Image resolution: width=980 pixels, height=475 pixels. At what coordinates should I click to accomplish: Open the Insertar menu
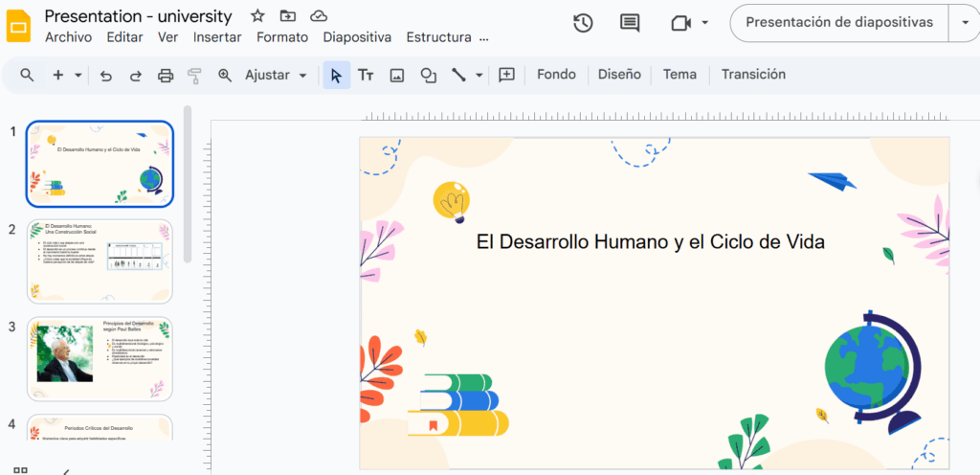point(217,37)
